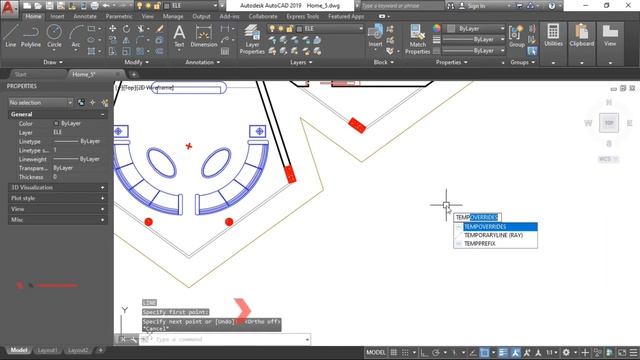Screen dimensions: 640x360
Task: Open the ELE layer dropdown in ribbon
Action: tap(315, 29)
